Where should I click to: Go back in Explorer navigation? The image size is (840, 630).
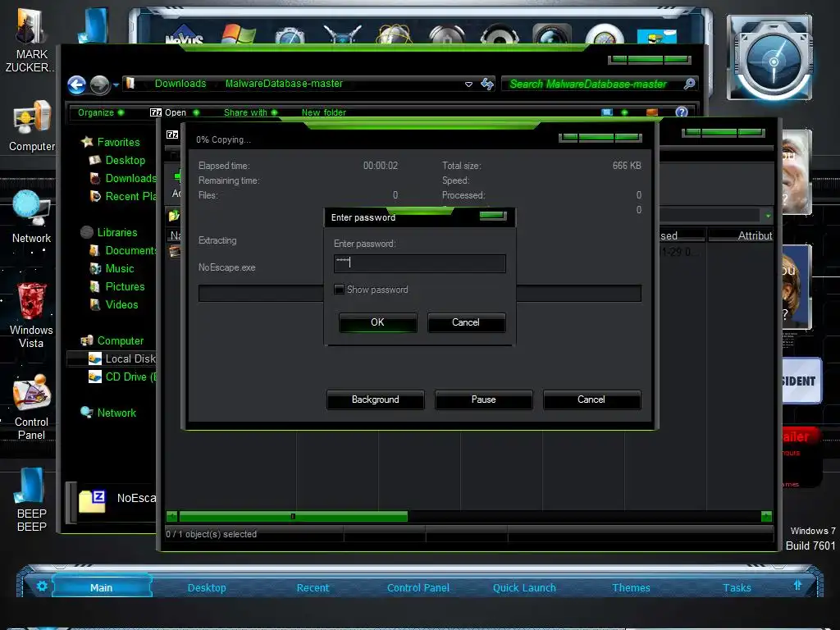76,84
